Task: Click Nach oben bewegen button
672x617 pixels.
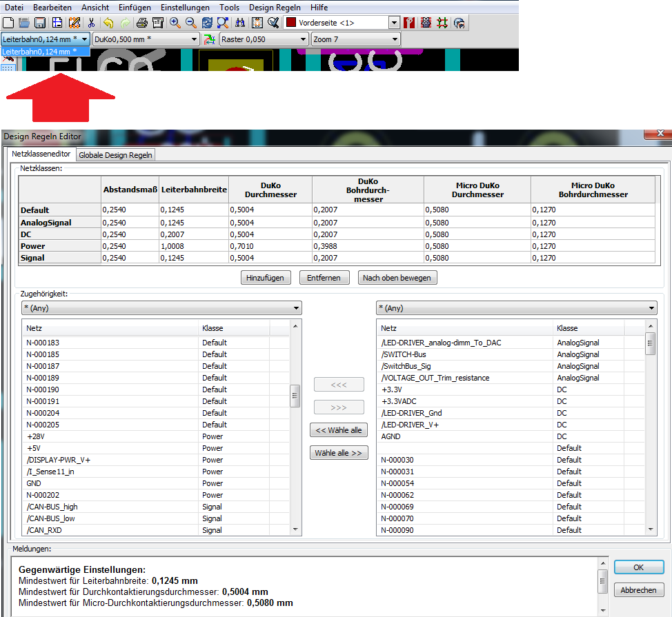Action: (397, 277)
